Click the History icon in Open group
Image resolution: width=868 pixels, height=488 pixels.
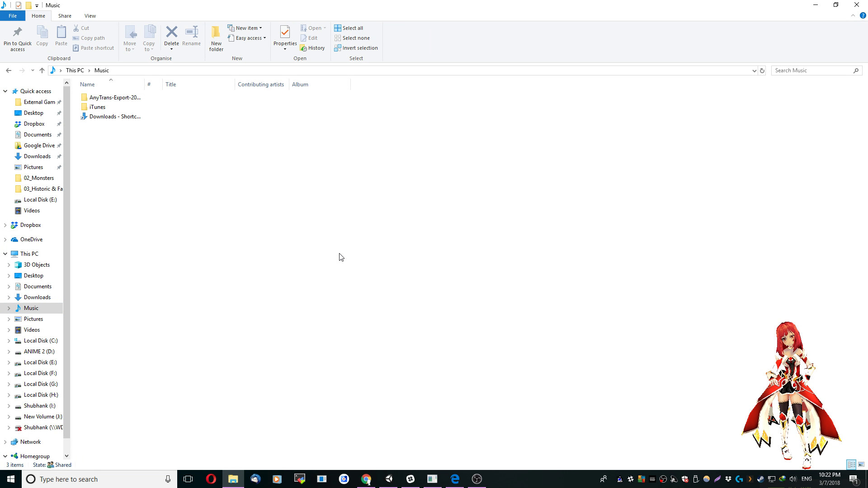tap(313, 47)
